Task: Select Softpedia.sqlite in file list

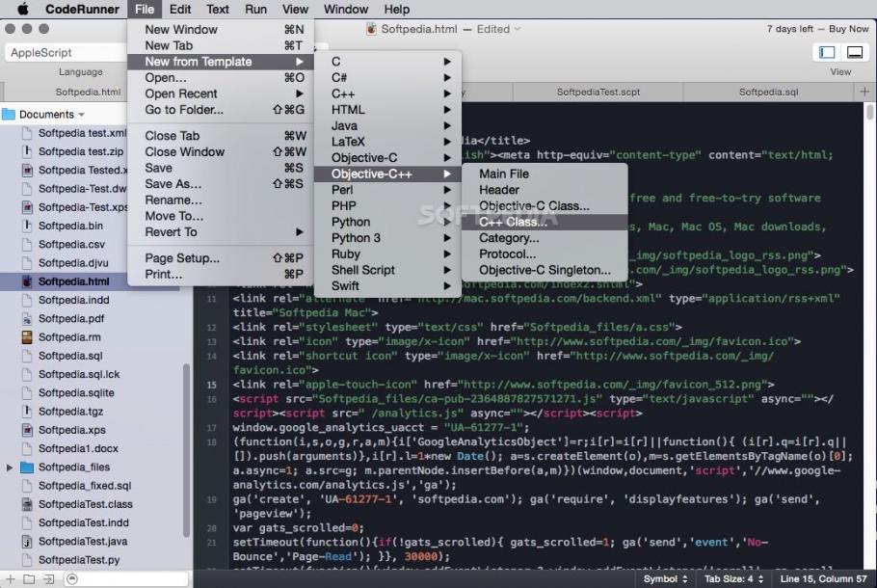Action: tap(76, 392)
